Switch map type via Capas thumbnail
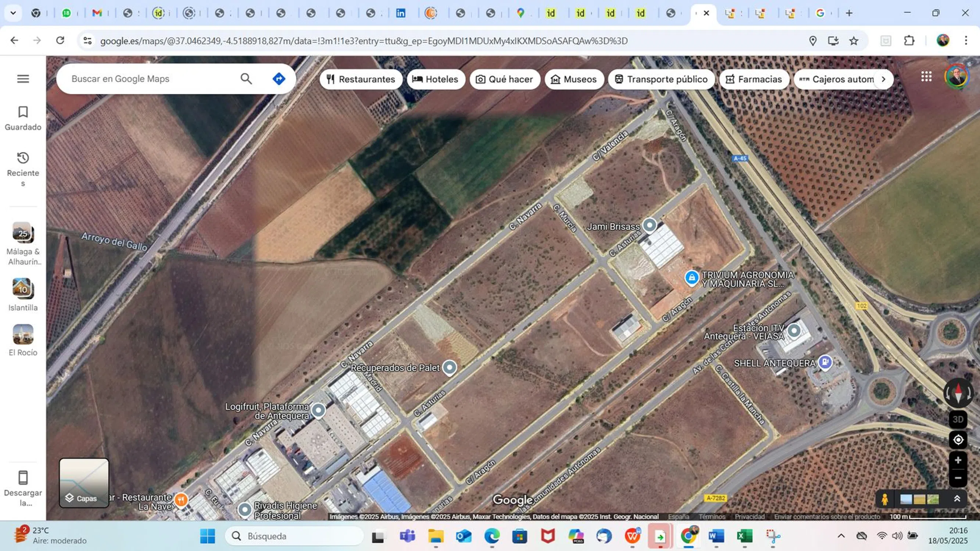Screen dimensions: 980x551 (x=84, y=483)
